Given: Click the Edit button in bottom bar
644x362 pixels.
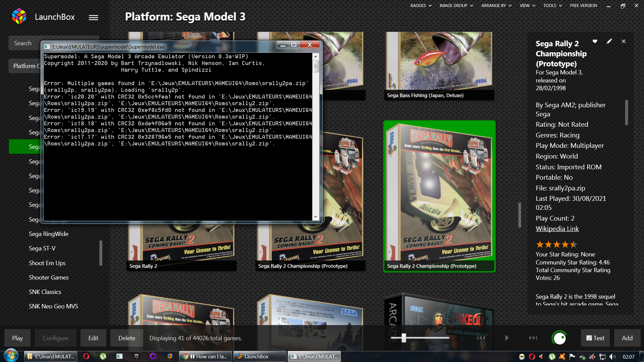Looking at the screenshot, I should [x=93, y=338].
